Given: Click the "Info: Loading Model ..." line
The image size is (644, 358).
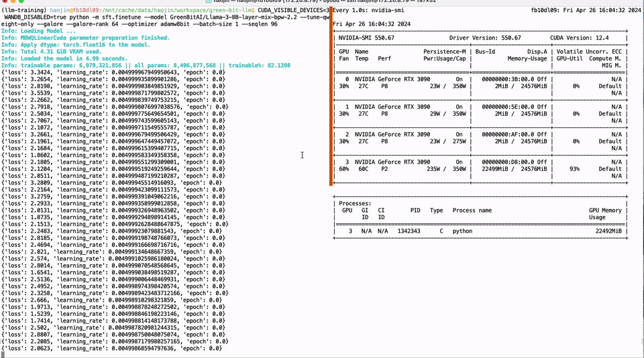Looking at the screenshot, I should [x=38, y=32].
